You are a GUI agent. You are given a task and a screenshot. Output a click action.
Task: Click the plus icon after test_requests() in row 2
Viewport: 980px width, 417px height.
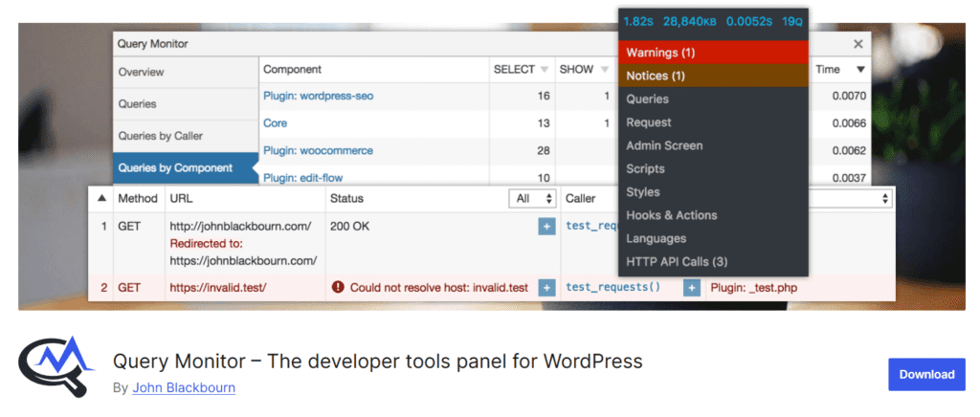click(x=691, y=288)
